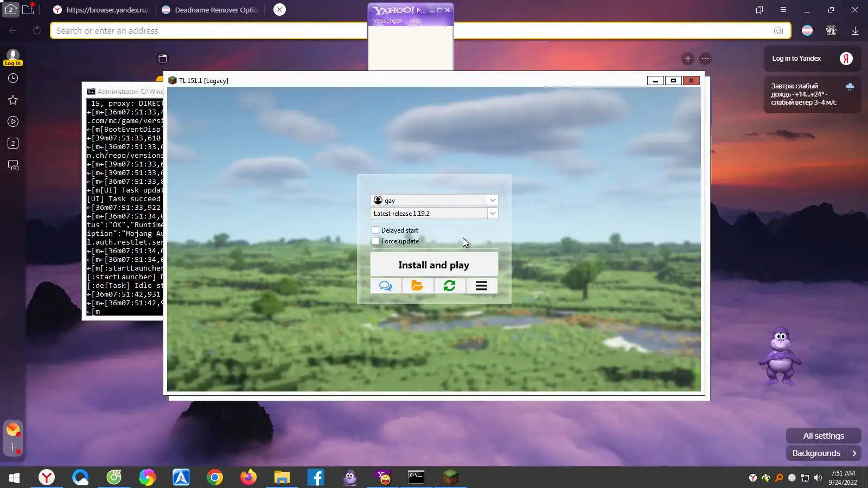Image resolution: width=868 pixels, height=488 pixels.
Task: Click the next background chevron arrow
Action: (854, 453)
